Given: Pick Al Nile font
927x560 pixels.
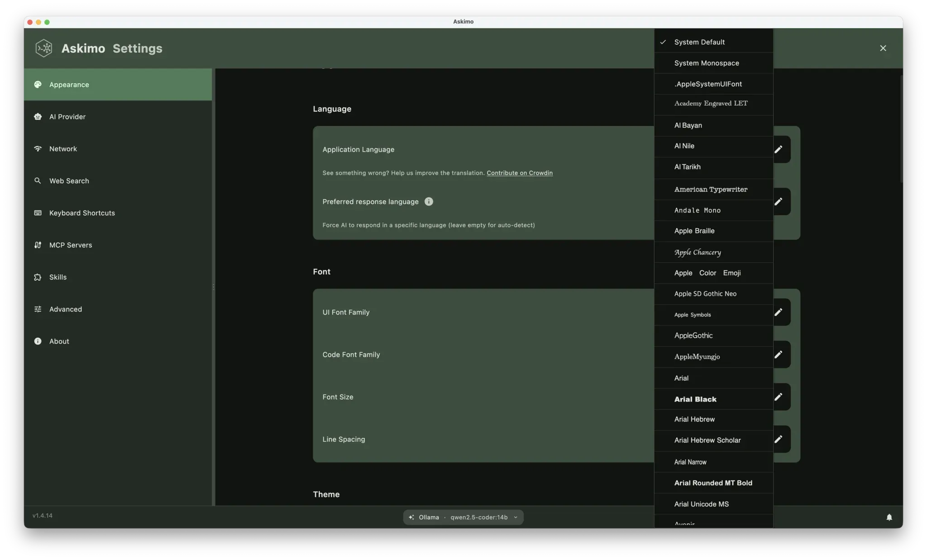Looking at the screenshot, I should tap(714, 146).
